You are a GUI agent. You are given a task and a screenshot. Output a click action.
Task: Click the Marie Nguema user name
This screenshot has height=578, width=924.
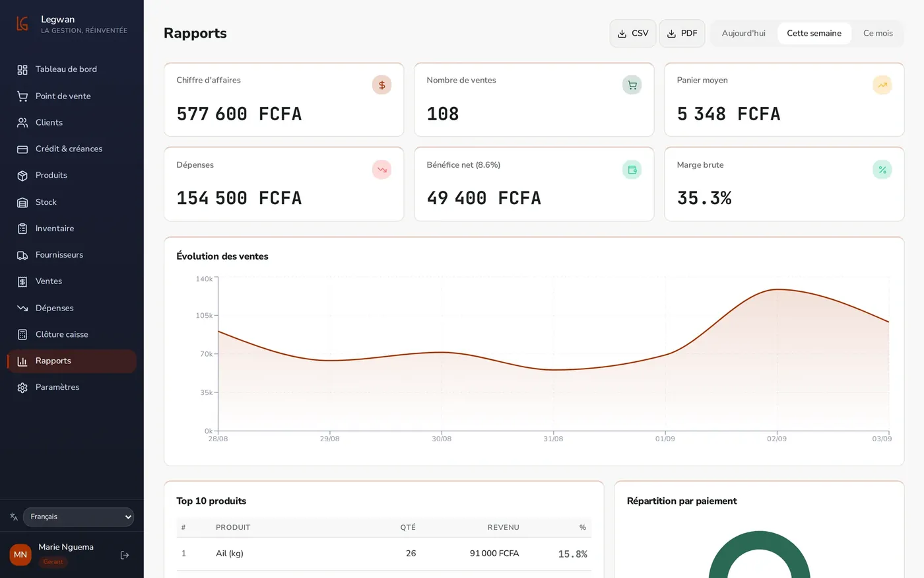[x=66, y=547]
